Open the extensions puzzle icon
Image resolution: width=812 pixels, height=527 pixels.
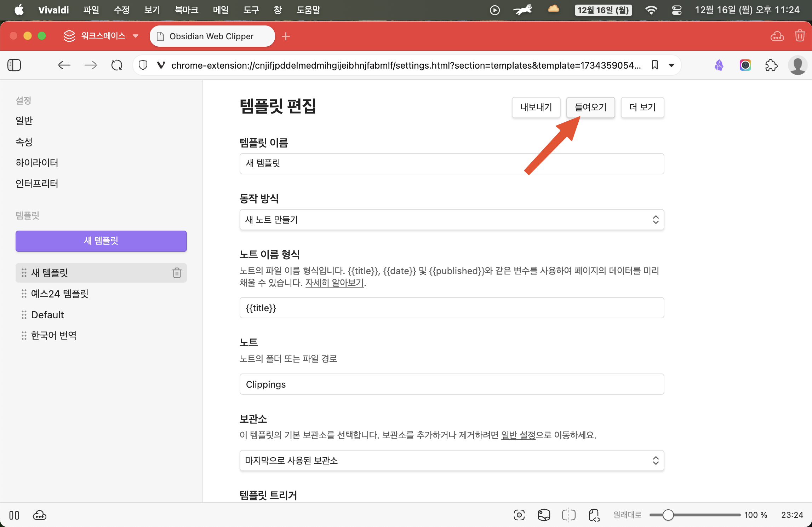(771, 65)
